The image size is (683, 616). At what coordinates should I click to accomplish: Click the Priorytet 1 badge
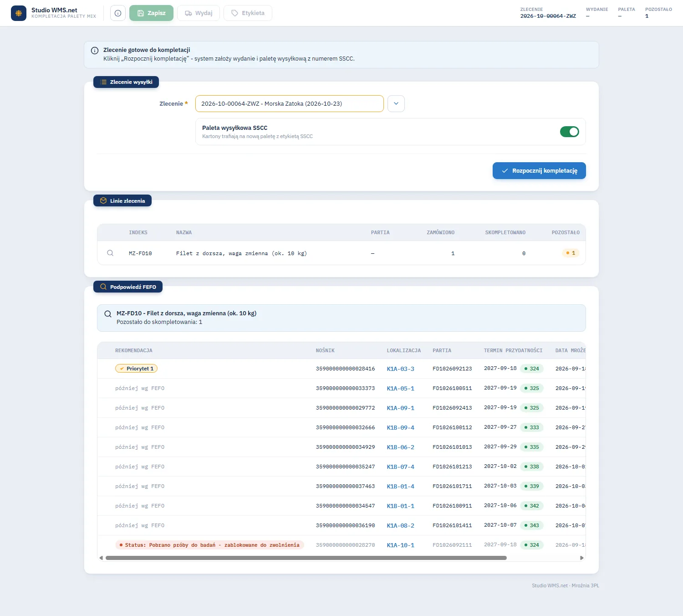(136, 369)
